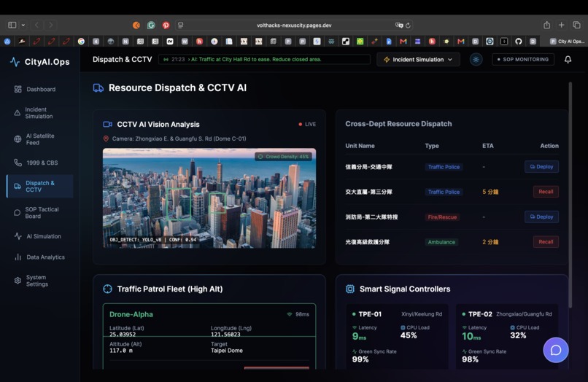Click the SOP MONITORING status button

[523, 59]
